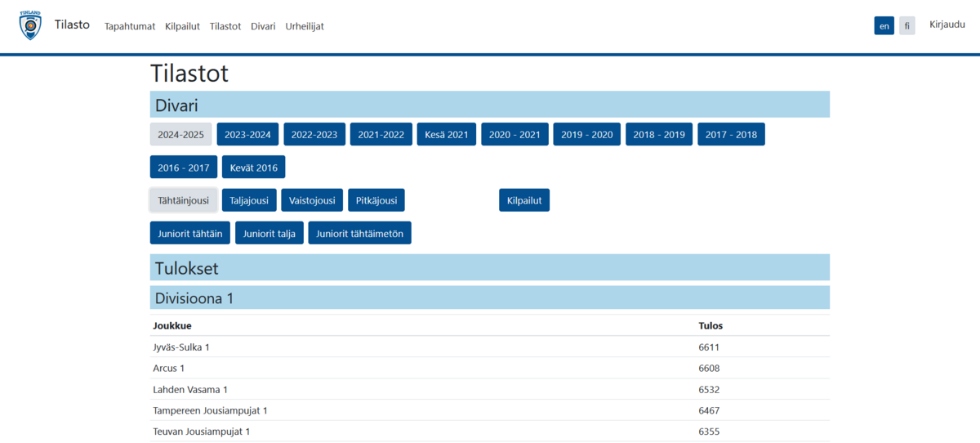Click the score 6467

coord(709,410)
